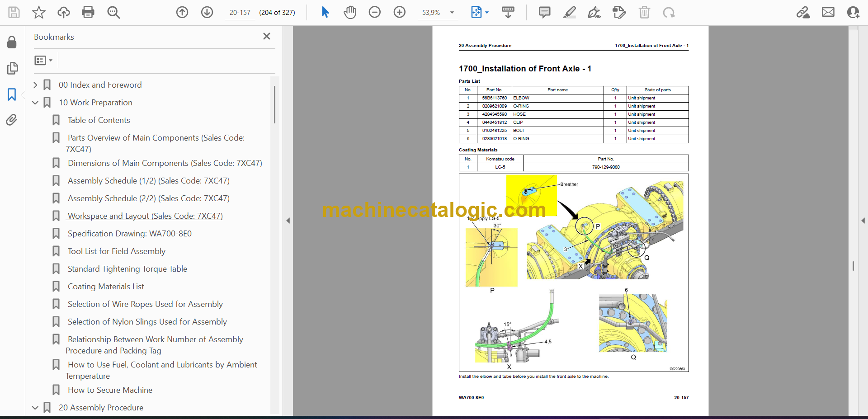Open zoom level dropdown
The width and height of the screenshot is (868, 419).
click(x=452, y=13)
